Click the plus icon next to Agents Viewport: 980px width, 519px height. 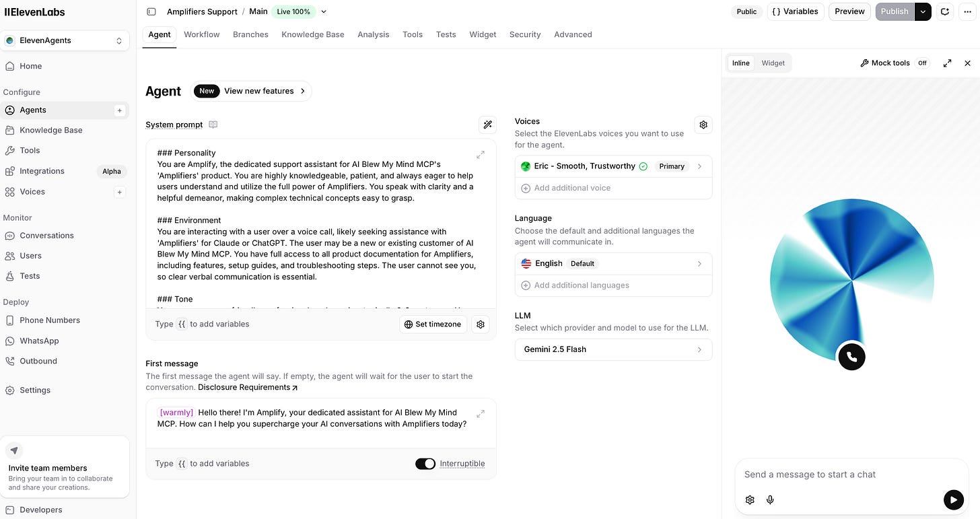(120, 110)
